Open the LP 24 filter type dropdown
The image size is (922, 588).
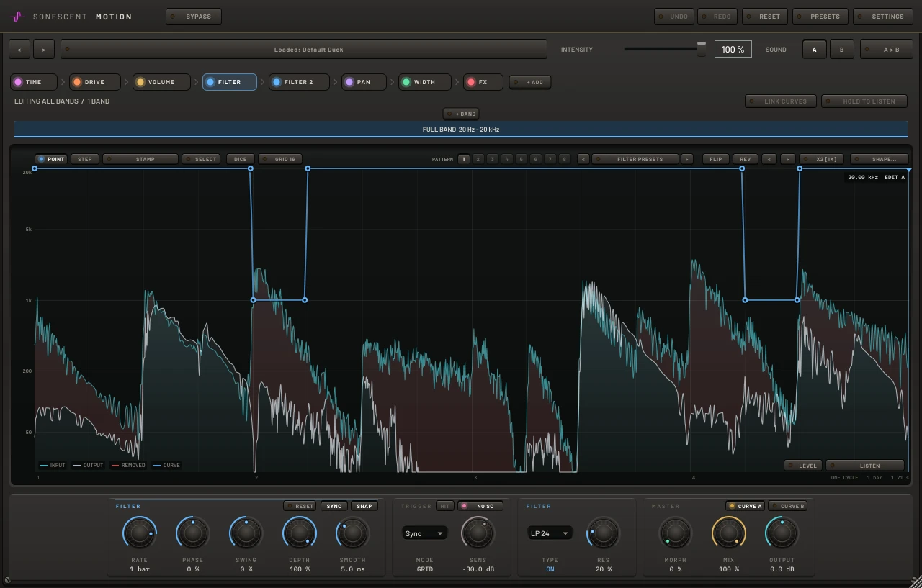pyautogui.click(x=550, y=533)
